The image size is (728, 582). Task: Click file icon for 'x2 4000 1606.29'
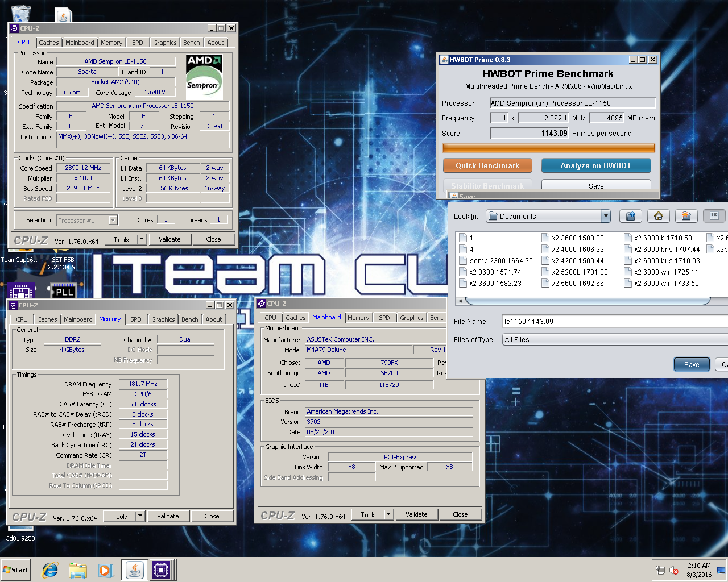(545, 250)
